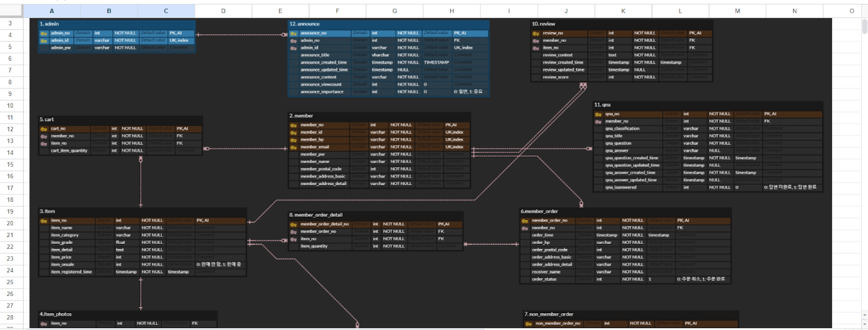Click the item_quantity field name
The width and height of the screenshot is (868, 330).
(314, 246)
